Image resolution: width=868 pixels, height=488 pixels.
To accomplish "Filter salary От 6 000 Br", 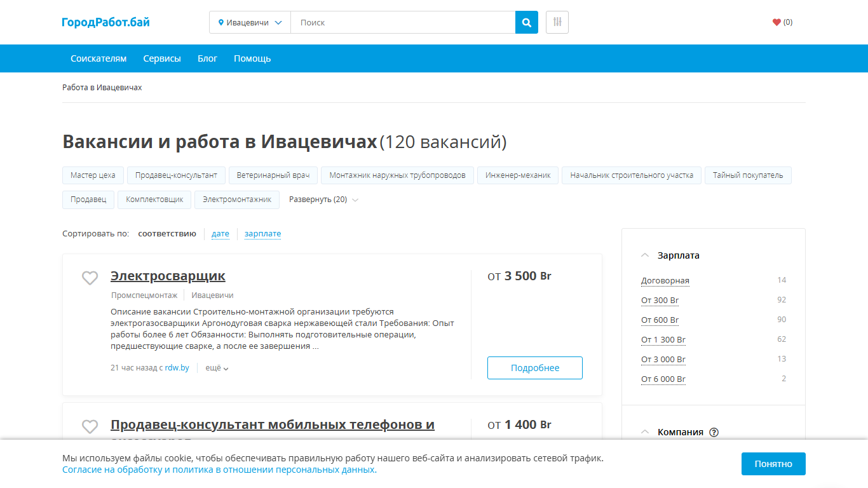I will (663, 379).
